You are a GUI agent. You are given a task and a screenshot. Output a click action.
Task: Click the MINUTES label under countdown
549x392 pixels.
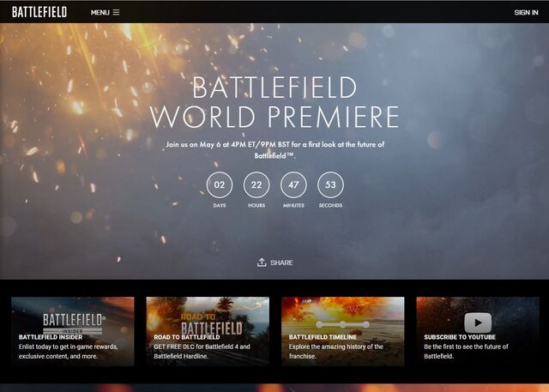293,206
